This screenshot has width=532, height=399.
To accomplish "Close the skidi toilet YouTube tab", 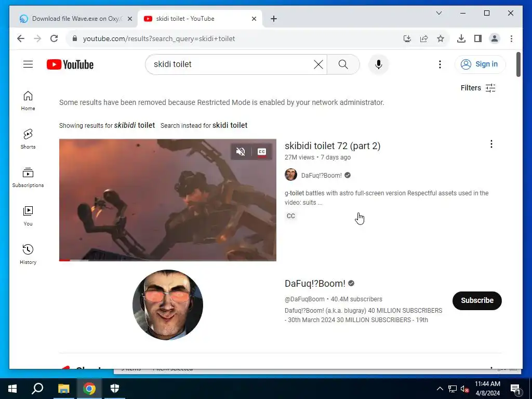I will coord(254,19).
